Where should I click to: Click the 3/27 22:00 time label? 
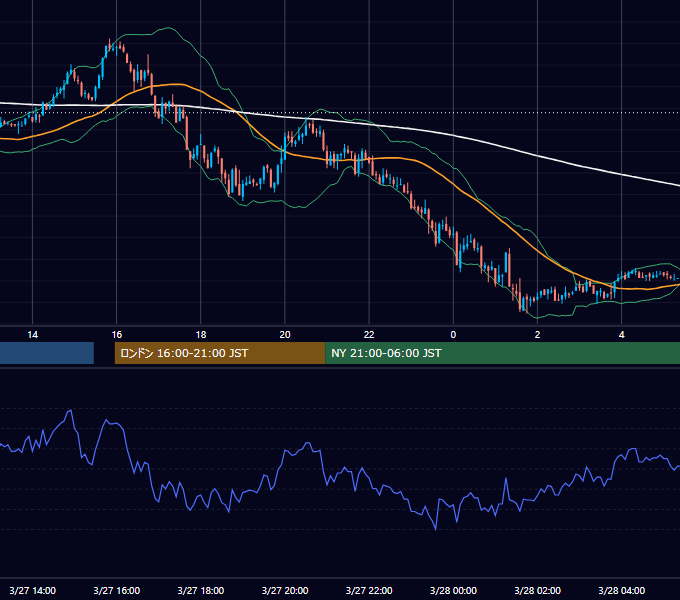click(369, 590)
